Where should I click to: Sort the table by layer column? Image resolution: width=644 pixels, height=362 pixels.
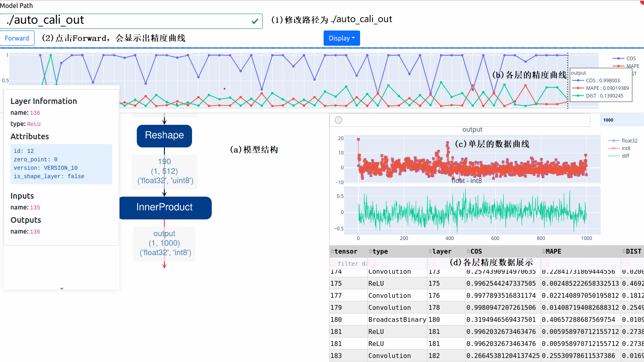[x=430, y=252]
